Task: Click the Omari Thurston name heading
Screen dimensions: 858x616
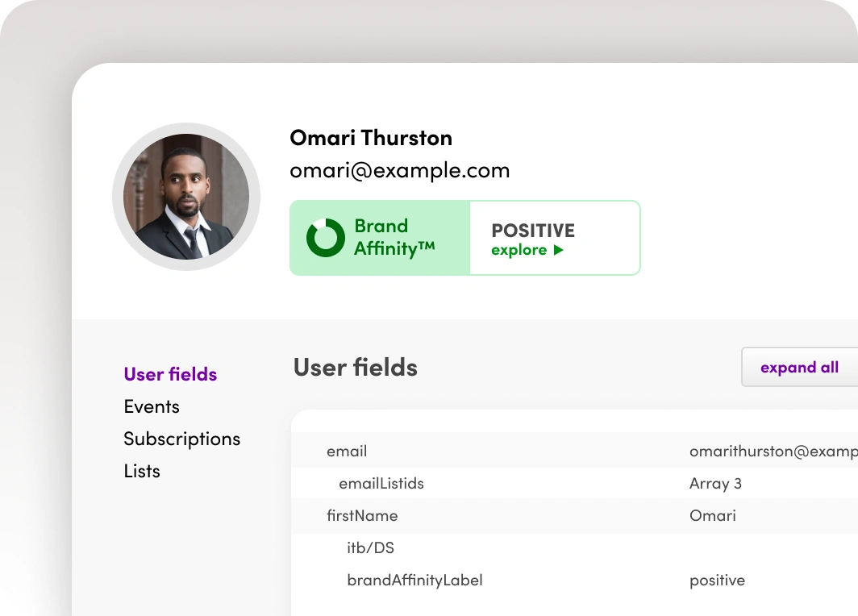Action: 371,138
